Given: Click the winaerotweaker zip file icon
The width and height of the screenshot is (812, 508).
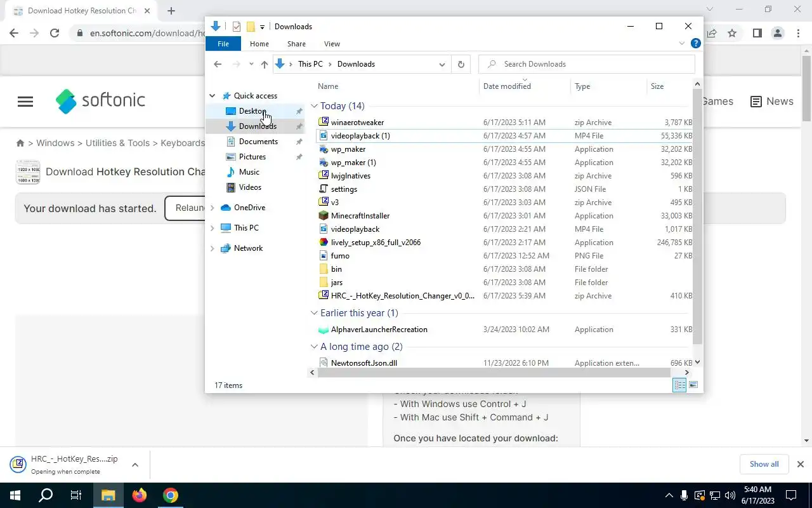Looking at the screenshot, I should click(324, 122).
